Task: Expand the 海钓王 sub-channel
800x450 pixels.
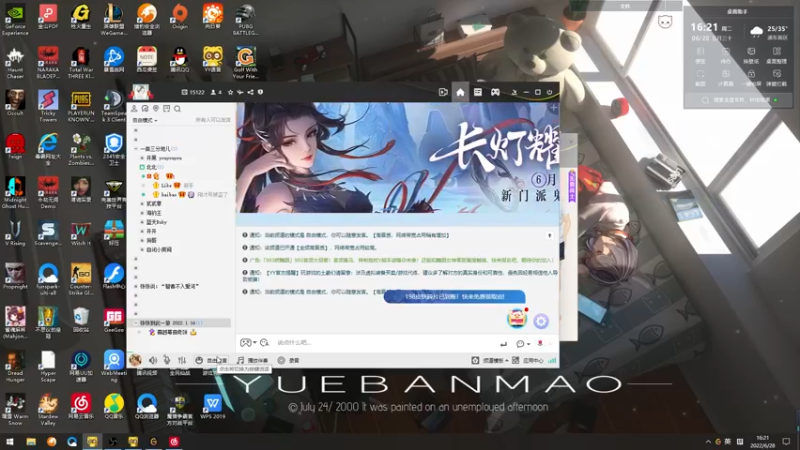Action: 142,213
